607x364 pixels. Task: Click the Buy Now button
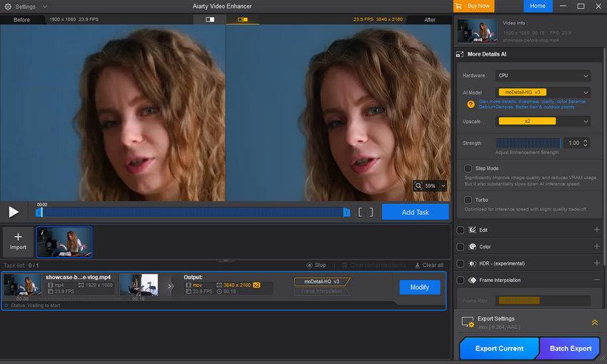[x=474, y=6]
